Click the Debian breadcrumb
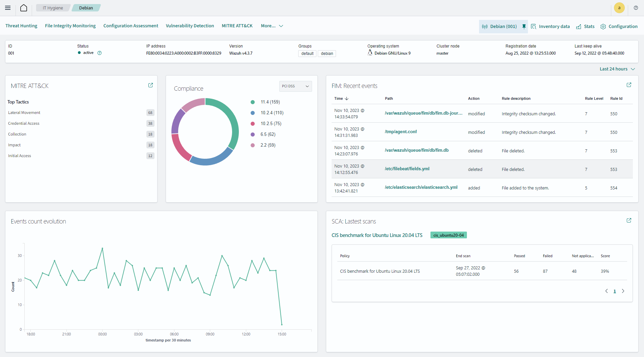 pos(86,8)
